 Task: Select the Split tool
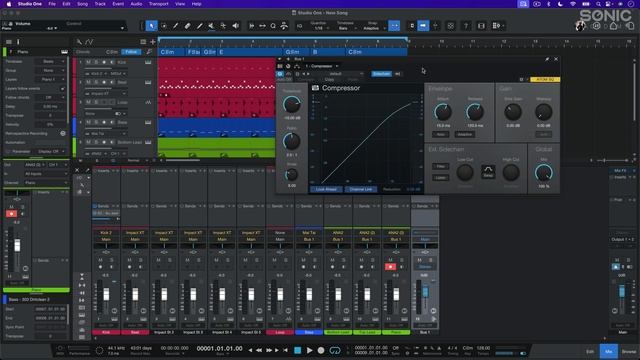pos(176,26)
